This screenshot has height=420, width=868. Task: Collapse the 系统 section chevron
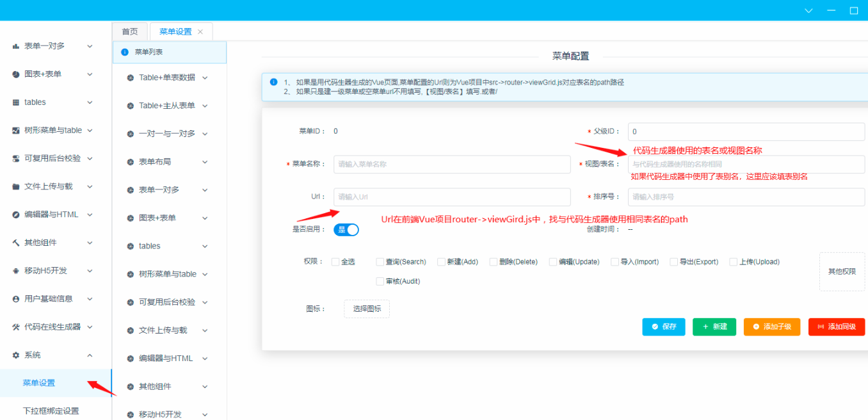coord(90,355)
